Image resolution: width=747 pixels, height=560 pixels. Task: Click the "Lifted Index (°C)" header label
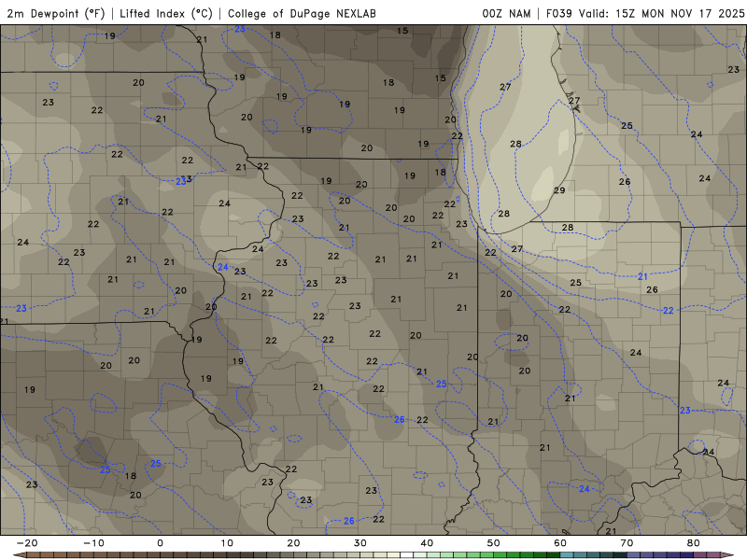[x=166, y=13]
